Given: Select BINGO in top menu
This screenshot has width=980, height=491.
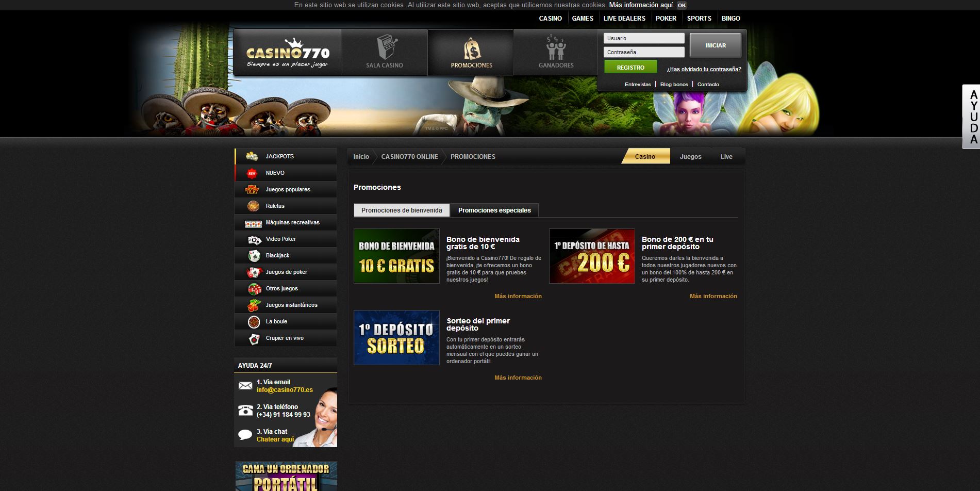Looking at the screenshot, I should [730, 18].
